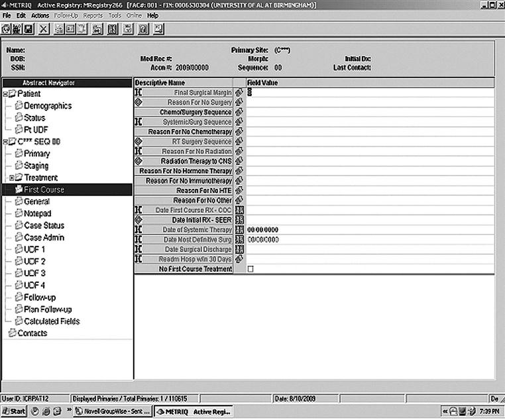
Task: Open the Case Status section
Action: 46,225
